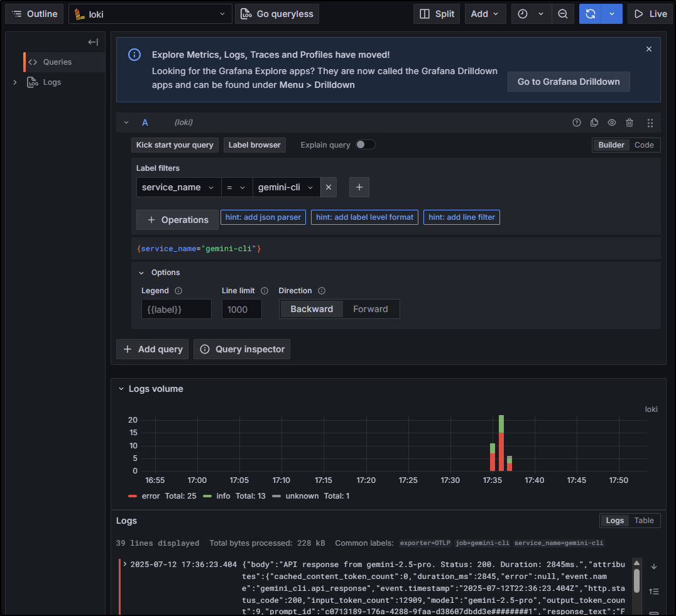Open the Outline panel
Image resolution: width=676 pixels, height=616 pixels.
click(35, 14)
